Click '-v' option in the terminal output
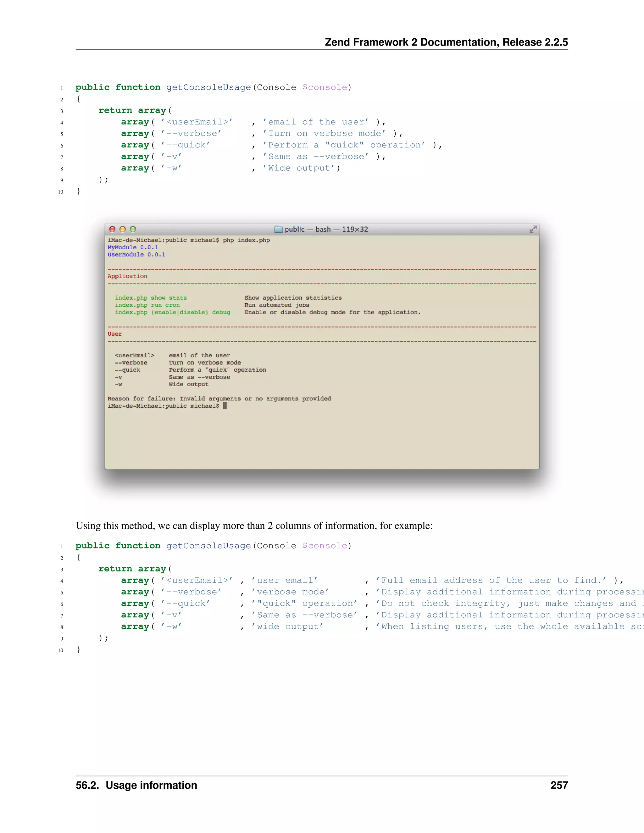Viewport: 644px width, 833px height. [x=118, y=377]
